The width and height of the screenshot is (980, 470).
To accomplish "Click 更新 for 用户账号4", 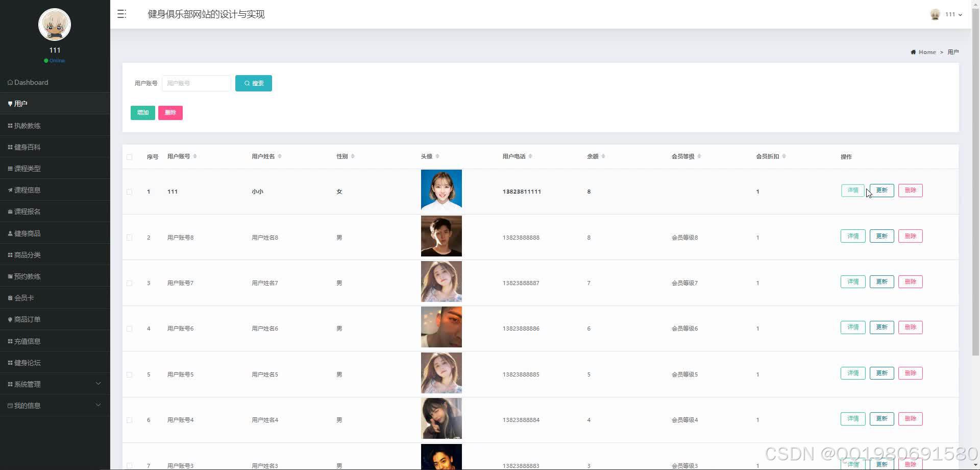I will (882, 419).
